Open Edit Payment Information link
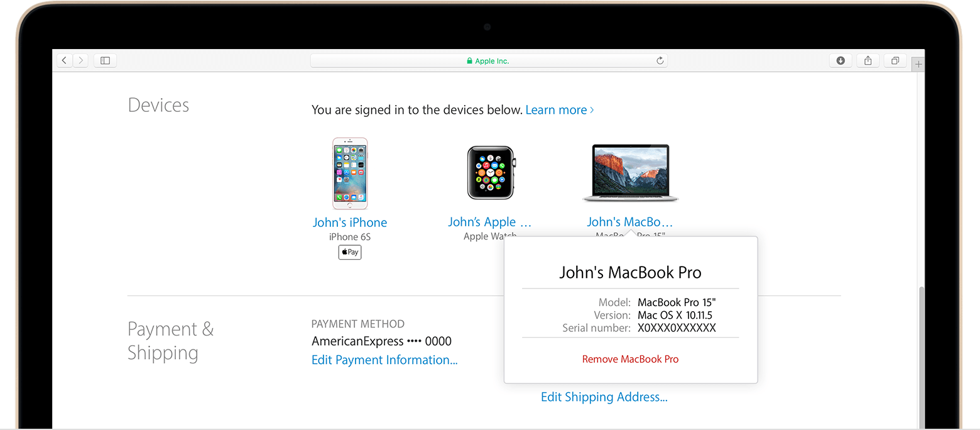This screenshot has width=980, height=430. click(384, 360)
